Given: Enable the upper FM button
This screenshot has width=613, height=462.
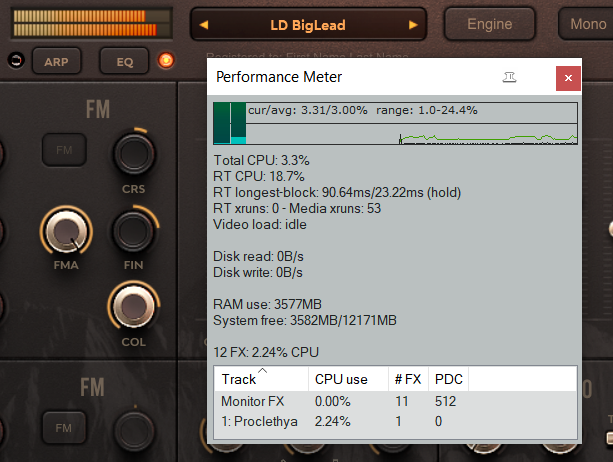Looking at the screenshot, I should tap(64, 150).
